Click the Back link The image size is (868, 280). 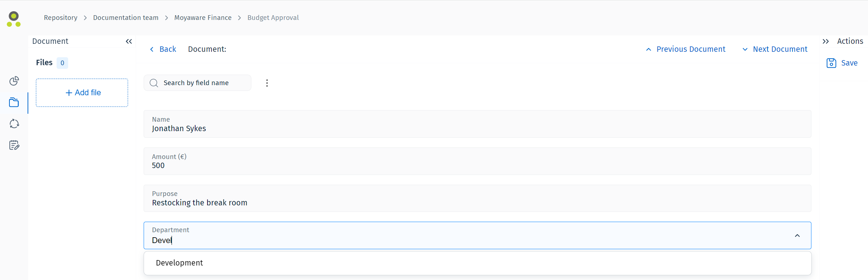tap(163, 49)
